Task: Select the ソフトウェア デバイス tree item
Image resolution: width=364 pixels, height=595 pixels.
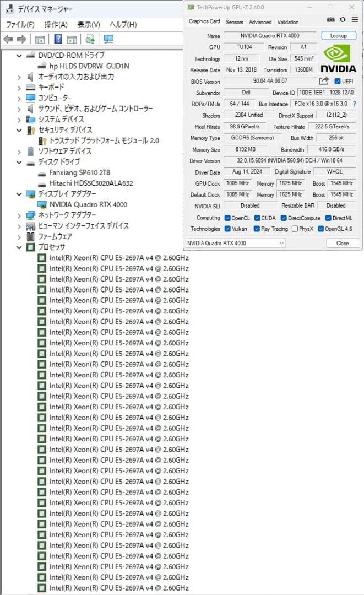Action: 65,151
